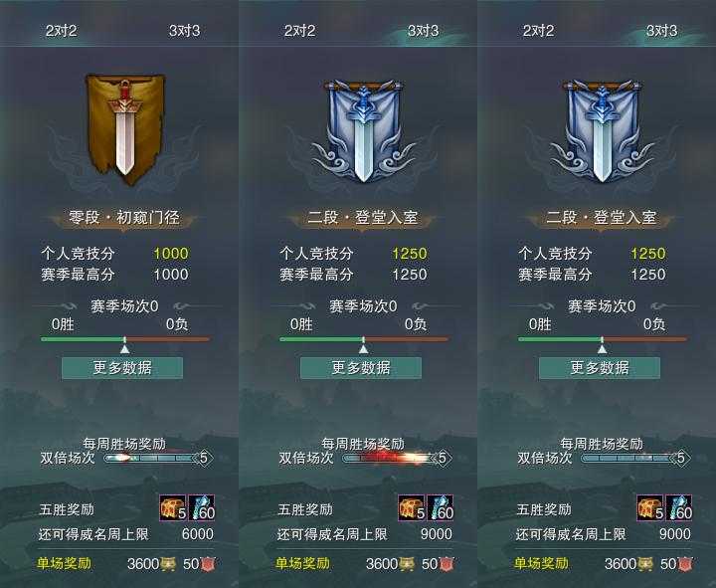716x588 pixels.
Task: Select the highlighted 3对3 tab in the middle panel
Action: coord(424,31)
